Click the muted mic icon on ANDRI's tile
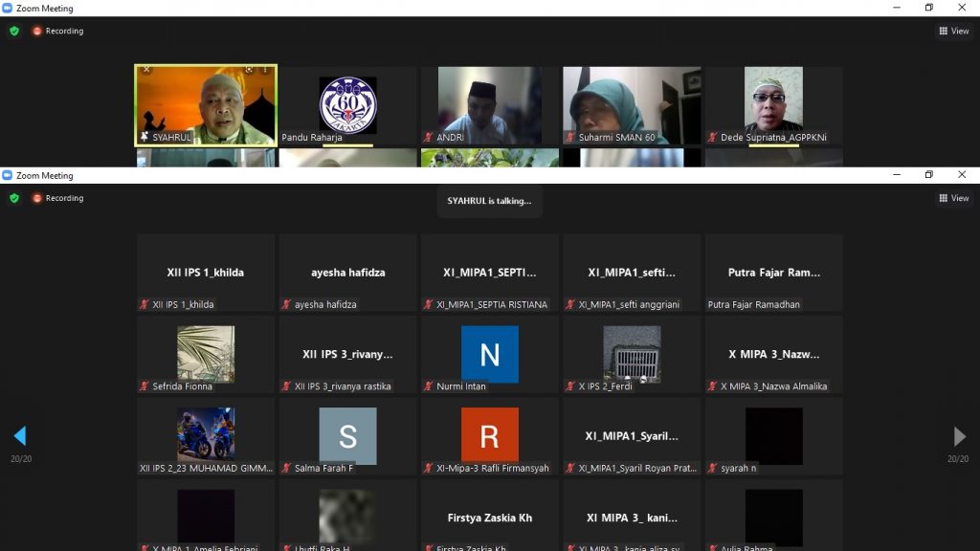Viewport: 980px width, 551px height. (429, 138)
